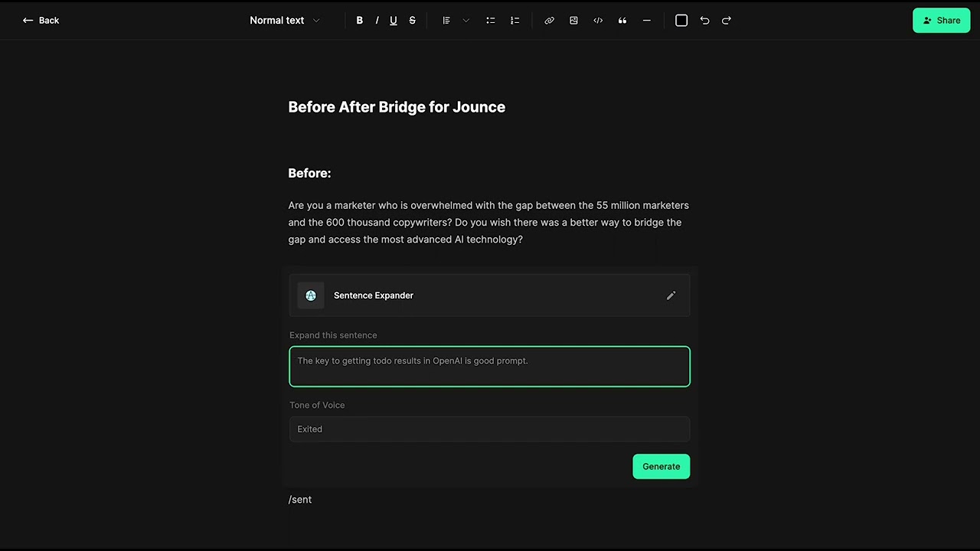The height and width of the screenshot is (551, 980).
Task: Insert a bulleted list
Action: coord(491,21)
